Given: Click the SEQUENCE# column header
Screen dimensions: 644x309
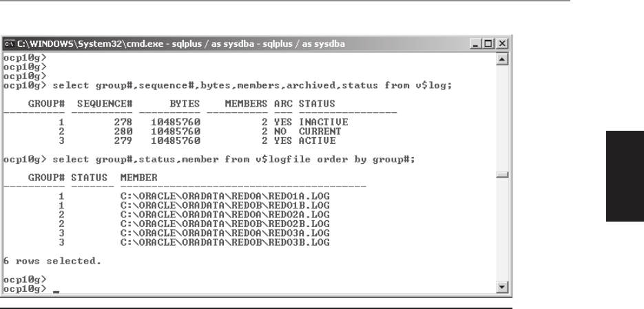Looking at the screenshot, I should (x=105, y=104).
